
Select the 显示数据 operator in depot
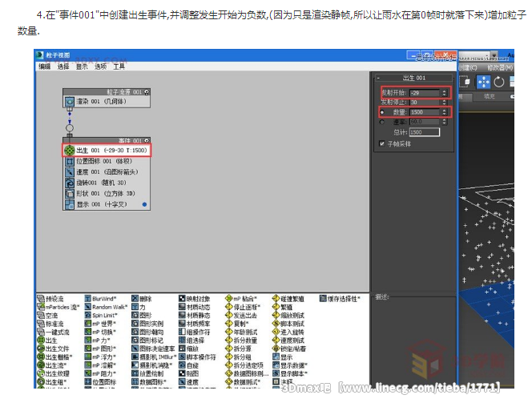click(290, 365)
